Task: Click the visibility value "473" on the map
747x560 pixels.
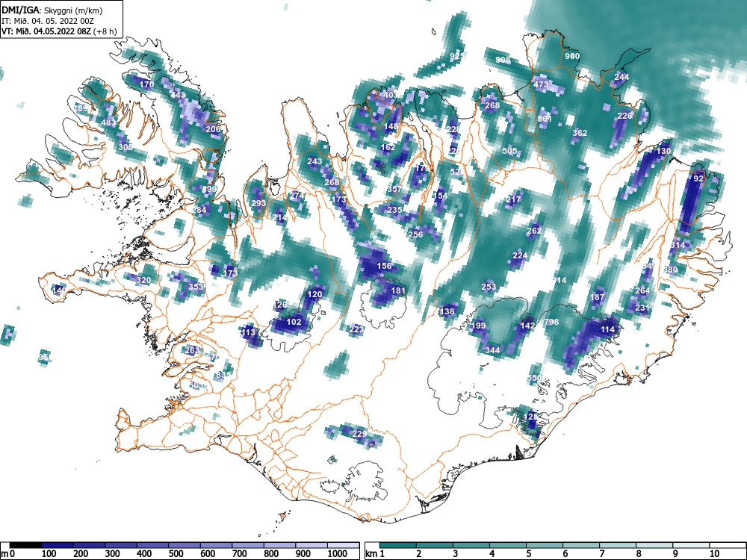Action: coord(541,85)
